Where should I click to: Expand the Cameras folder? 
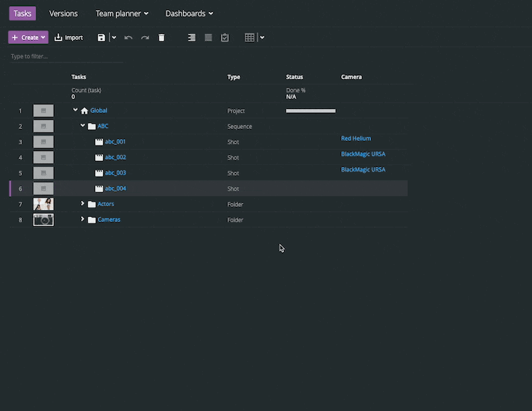click(x=82, y=219)
